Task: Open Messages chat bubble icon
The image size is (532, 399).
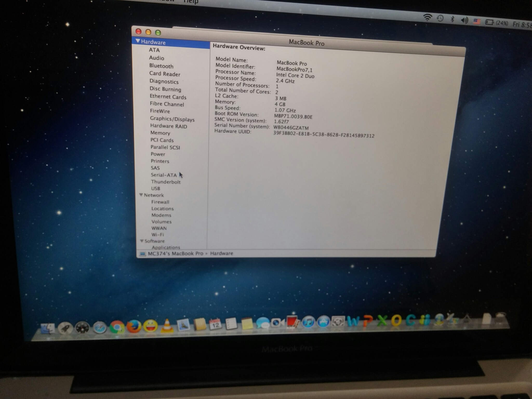Action: 262,323
